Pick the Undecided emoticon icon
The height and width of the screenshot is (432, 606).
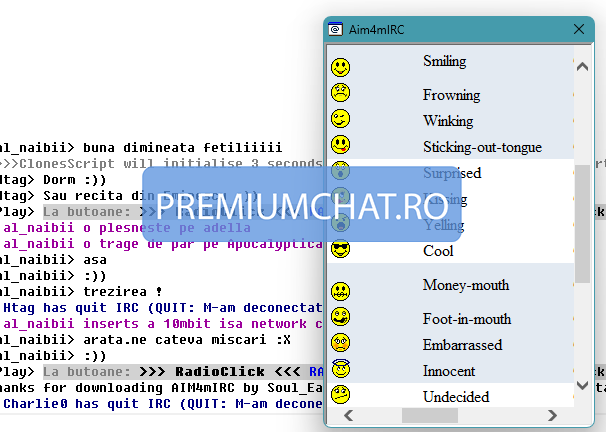[340, 395]
